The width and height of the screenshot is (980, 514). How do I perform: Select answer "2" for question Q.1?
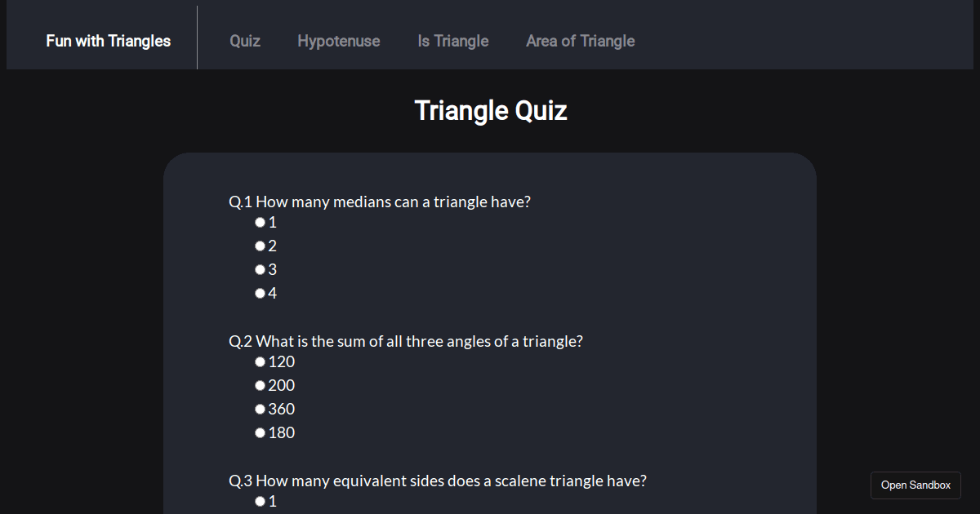pyautogui.click(x=260, y=246)
